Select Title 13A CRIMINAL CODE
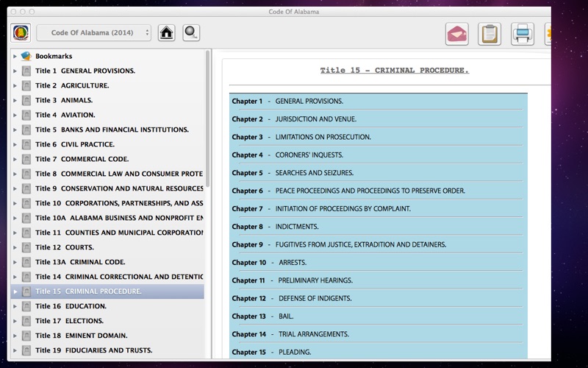Viewport: 588px width, 368px height. [80, 262]
